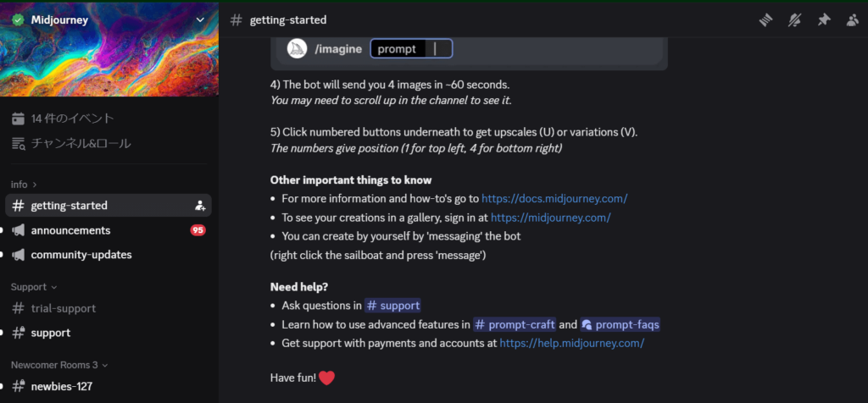Follow the help.midjourney.com link
This screenshot has height=403, width=868.
(572, 343)
